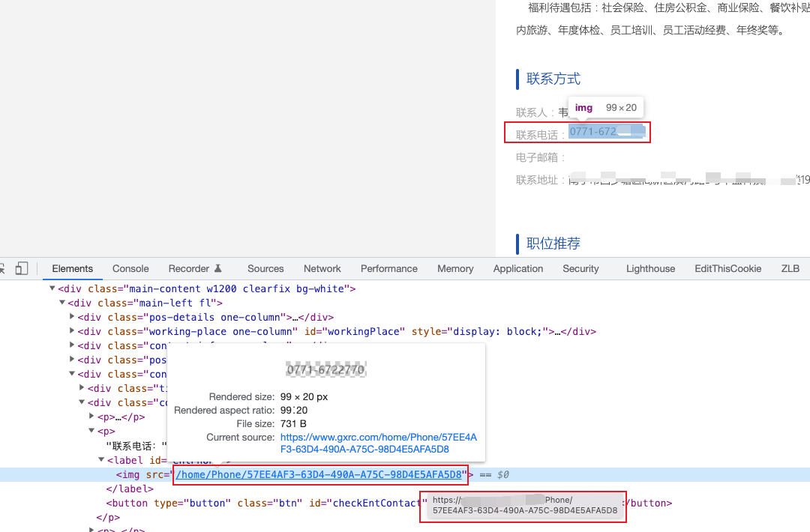Open the Application tab
The image size is (810, 532).
[x=518, y=269]
